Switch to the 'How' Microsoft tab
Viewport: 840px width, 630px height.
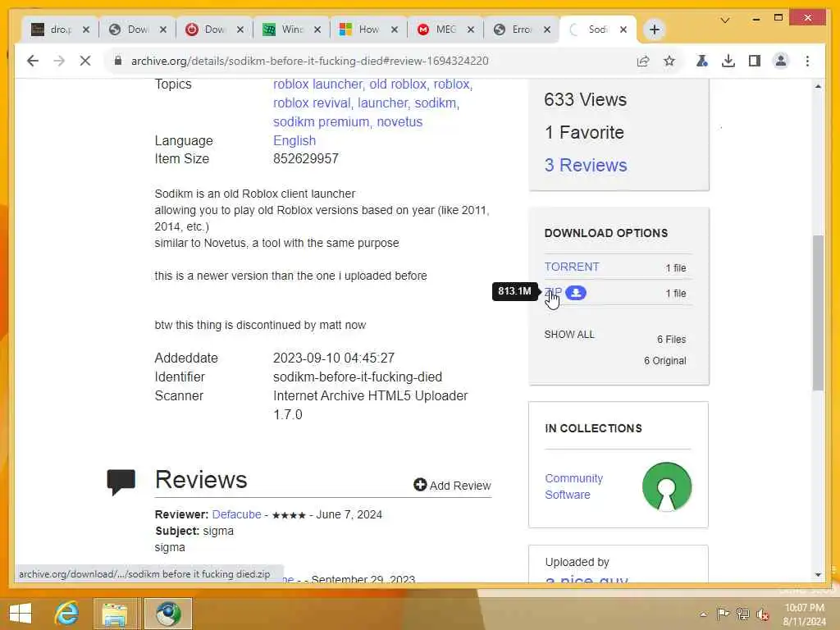[x=368, y=30]
